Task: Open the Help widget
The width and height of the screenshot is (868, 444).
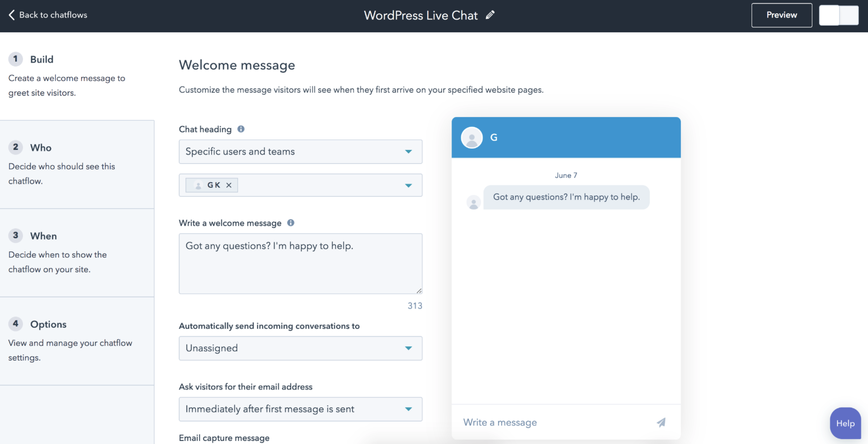Action: [x=845, y=423]
